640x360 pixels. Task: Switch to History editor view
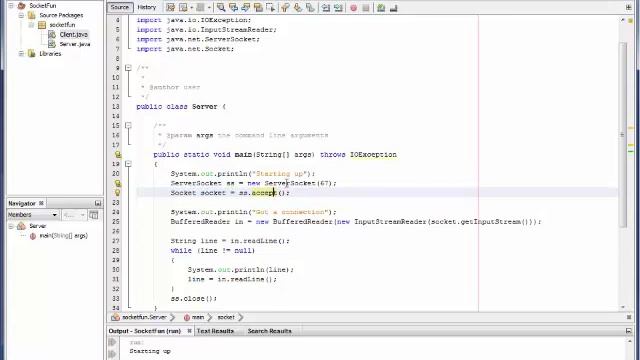147,7
